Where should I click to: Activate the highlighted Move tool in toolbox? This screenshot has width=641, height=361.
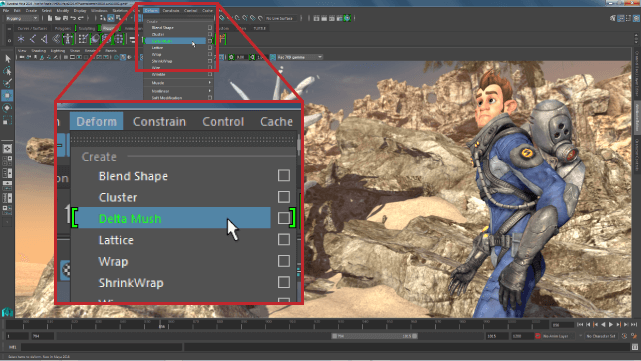(x=7, y=96)
